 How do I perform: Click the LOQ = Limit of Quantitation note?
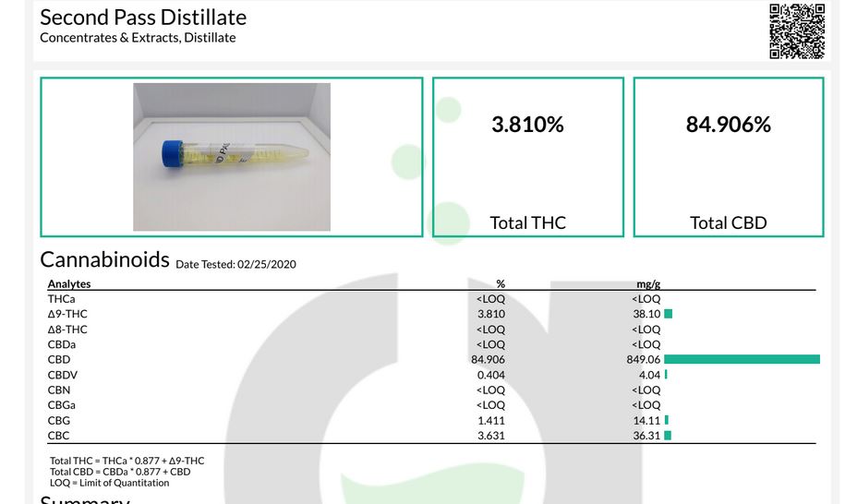click(110, 483)
